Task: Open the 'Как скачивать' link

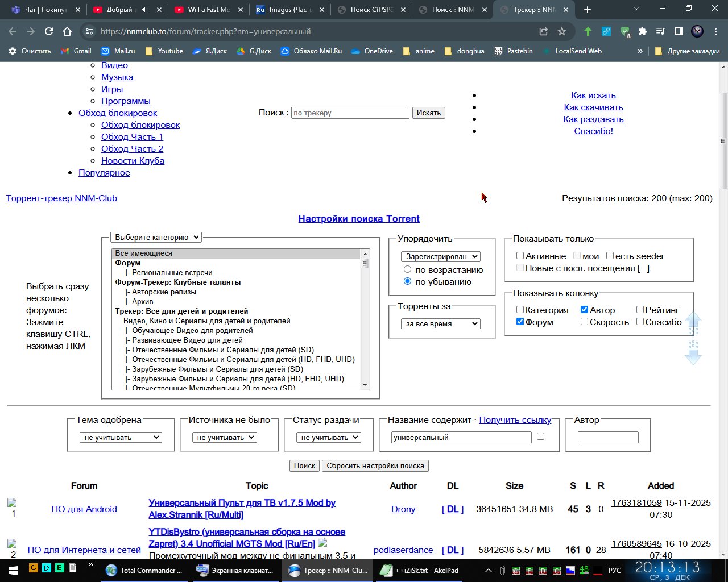Action: [x=593, y=107]
